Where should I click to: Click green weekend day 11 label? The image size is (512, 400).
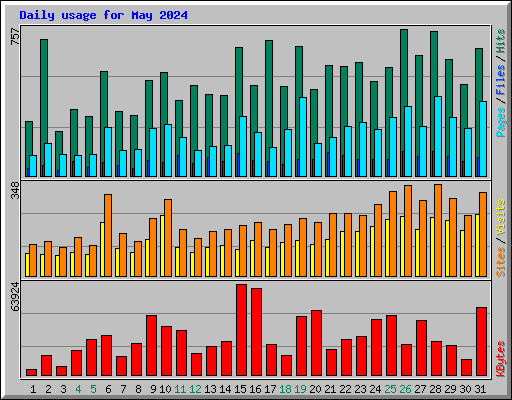[180, 389]
